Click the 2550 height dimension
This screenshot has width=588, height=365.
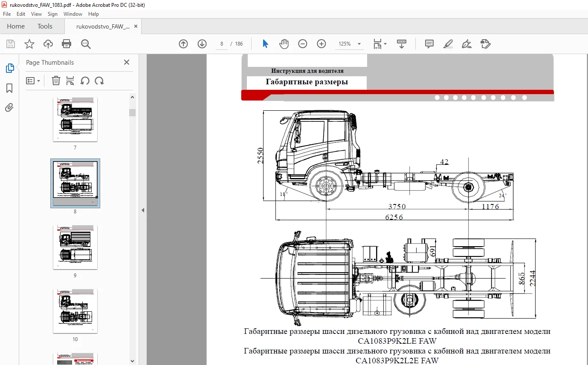point(260,156)
